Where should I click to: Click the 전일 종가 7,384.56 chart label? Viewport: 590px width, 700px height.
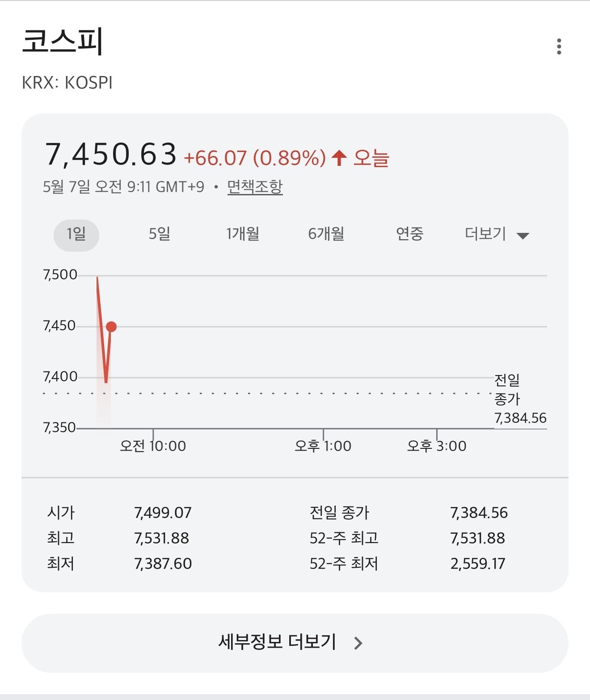520,399
